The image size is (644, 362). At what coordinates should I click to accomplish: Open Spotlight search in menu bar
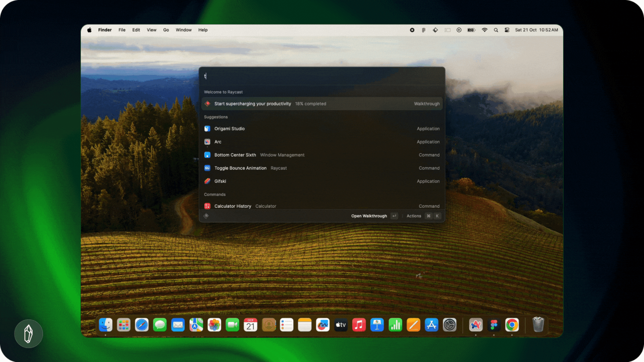496,30
